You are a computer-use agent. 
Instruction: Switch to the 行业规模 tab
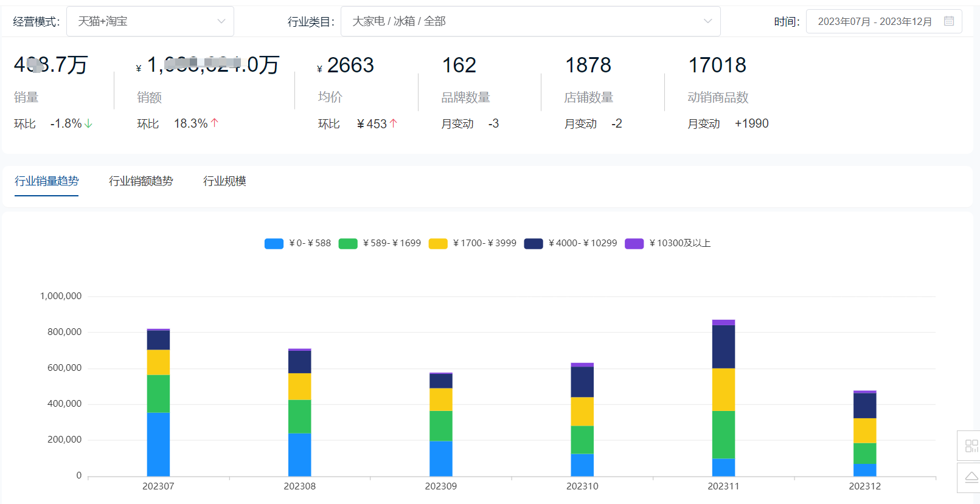click(224, 181)
